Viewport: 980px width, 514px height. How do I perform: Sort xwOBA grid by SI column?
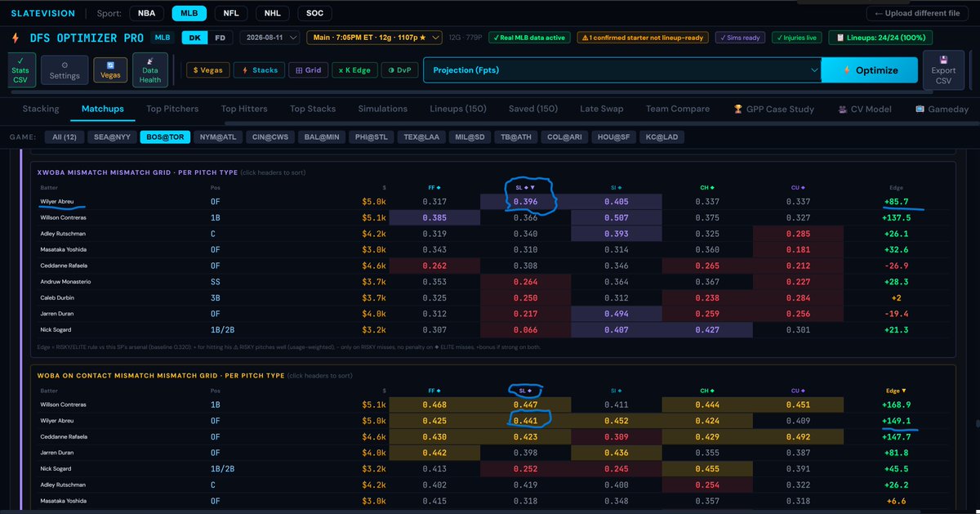pos(616,187)
